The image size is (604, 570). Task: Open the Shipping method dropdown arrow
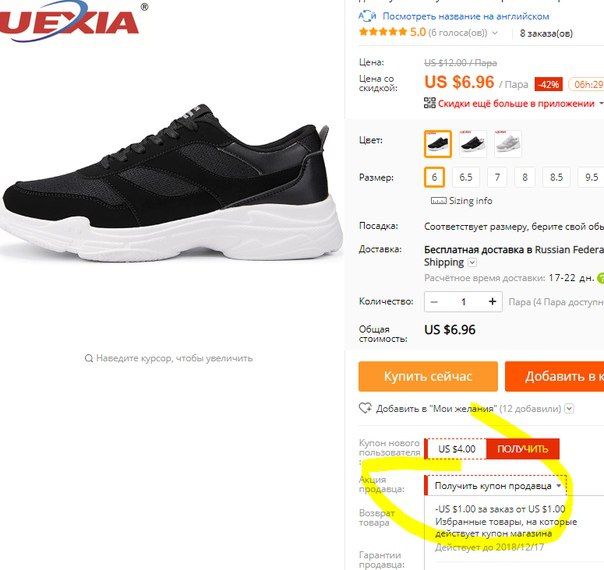[472, 263]
